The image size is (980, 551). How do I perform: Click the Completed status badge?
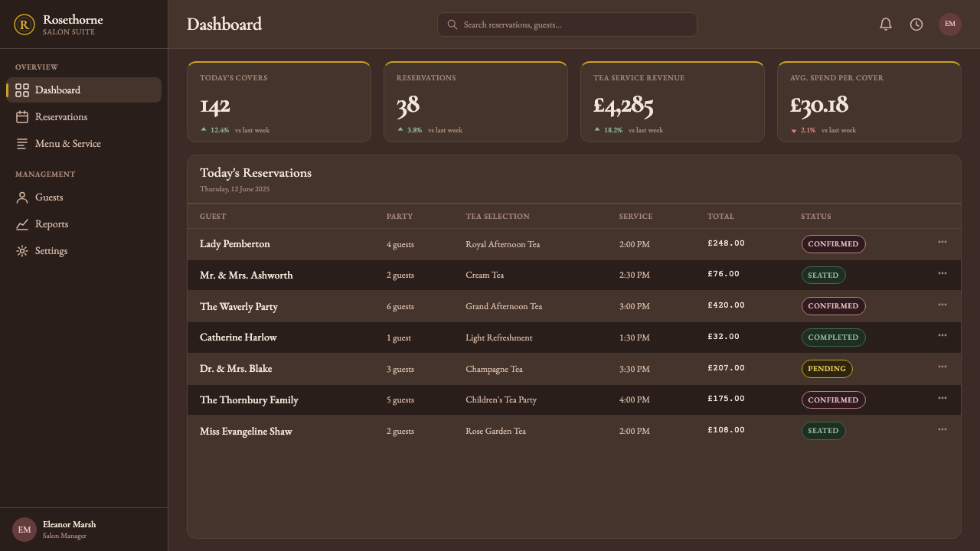(833, 337)
